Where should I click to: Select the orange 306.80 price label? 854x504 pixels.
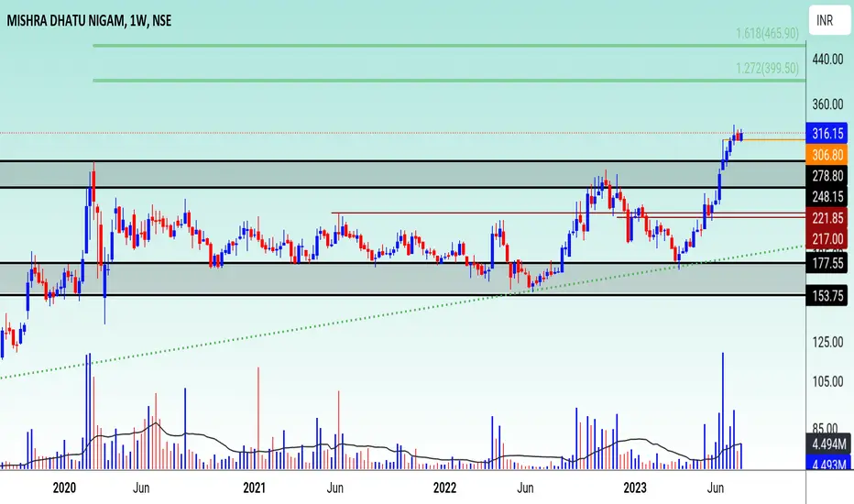827,155
